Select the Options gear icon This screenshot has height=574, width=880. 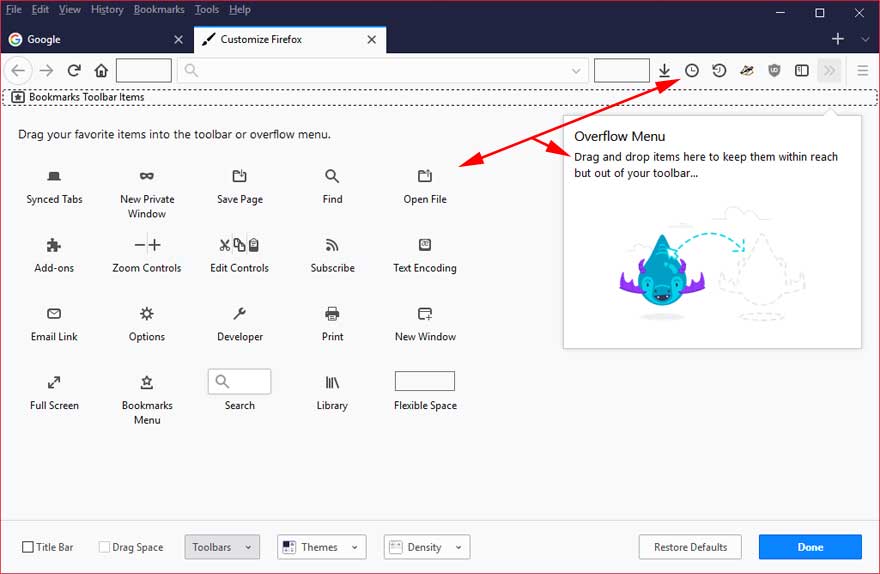[146, 314]
